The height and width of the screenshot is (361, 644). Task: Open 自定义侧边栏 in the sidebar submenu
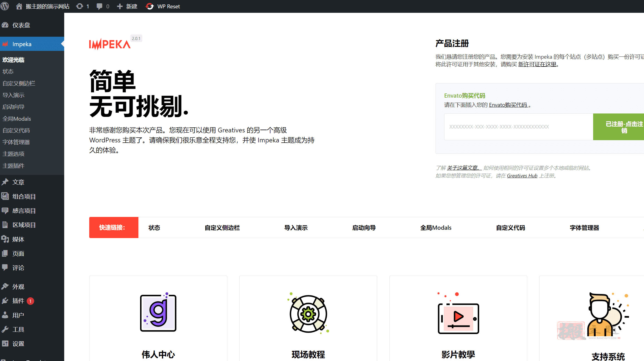pos(19,83)
